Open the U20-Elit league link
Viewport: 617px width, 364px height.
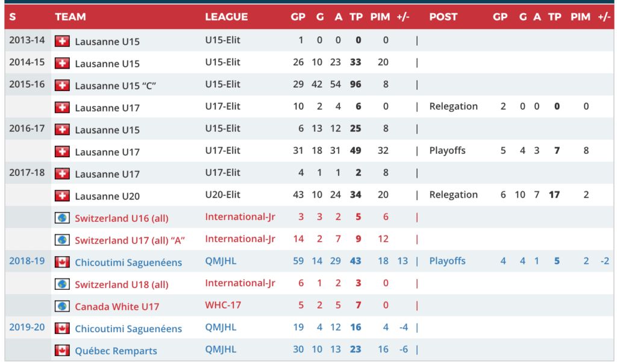(222, 195)
